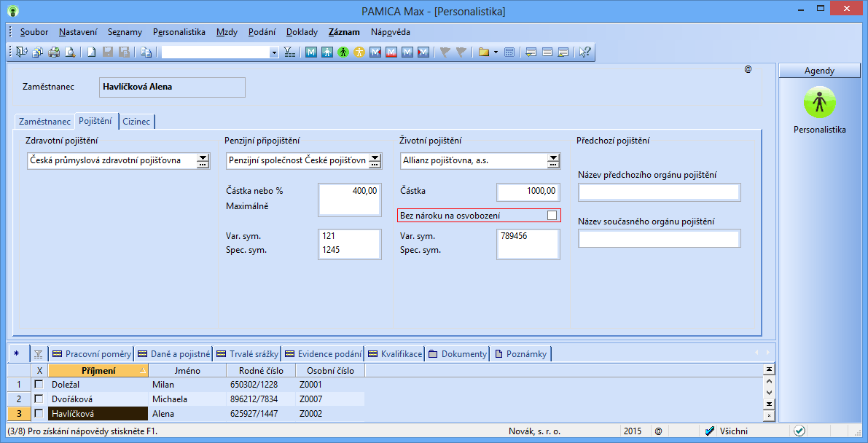Open the Pracovní poměry tab

tap(92, 354)
